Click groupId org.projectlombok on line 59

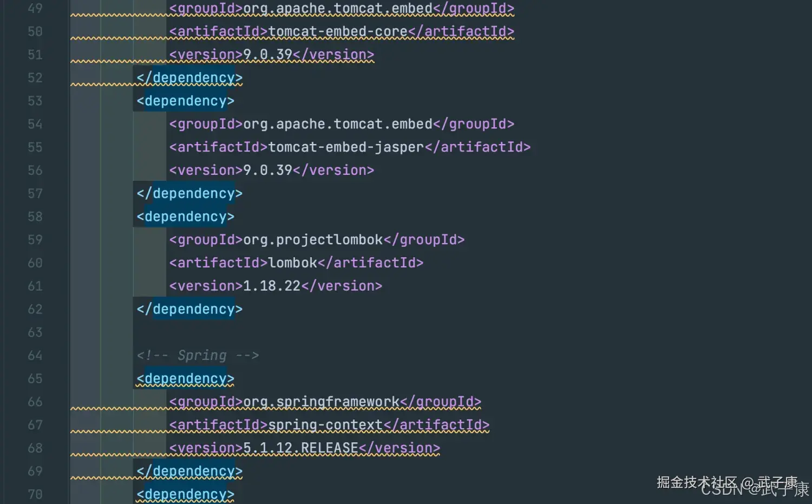(317, 240)
